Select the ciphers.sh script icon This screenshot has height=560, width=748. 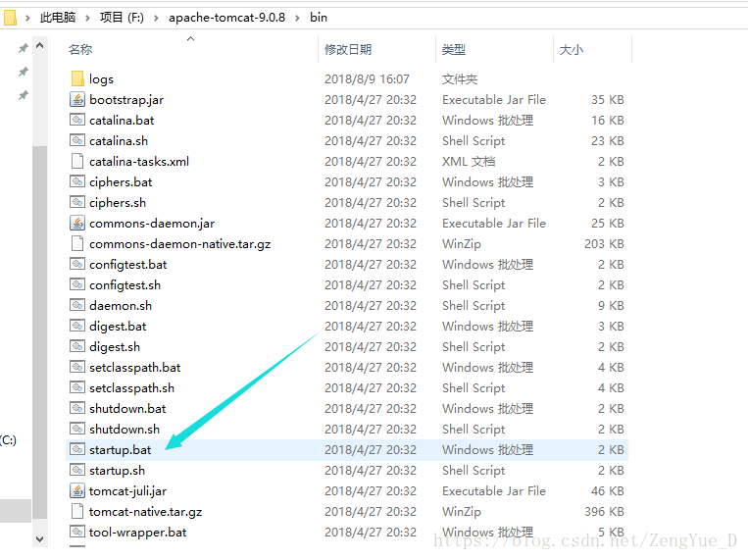click(77, 202)
